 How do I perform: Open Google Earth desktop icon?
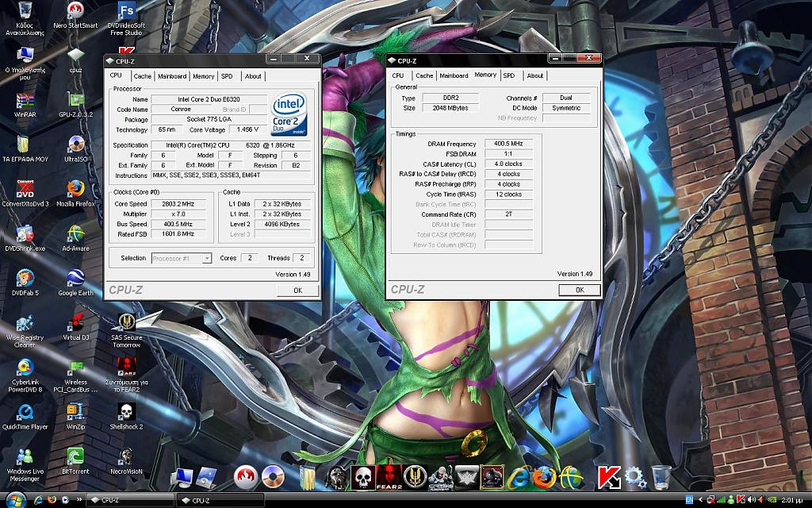75,283
